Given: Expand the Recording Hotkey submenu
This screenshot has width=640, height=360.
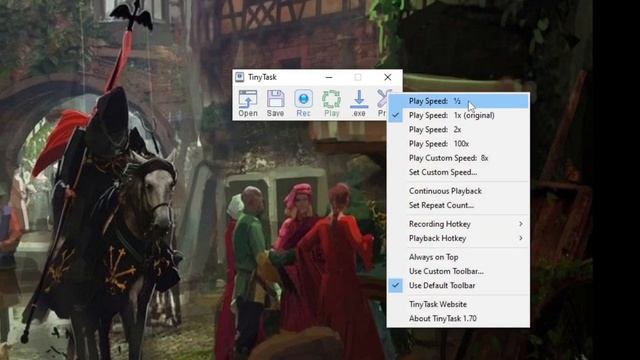Looking at the screenshot, I should pyautogui.click(x=458, y=224).
